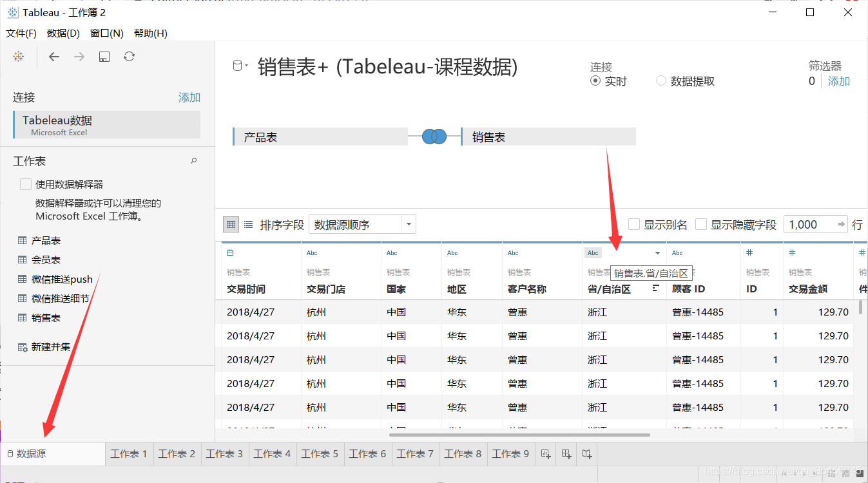Select 微信推送push in the sheet list
Viewport: 868px width, 483px height.
tap(62, 279)
